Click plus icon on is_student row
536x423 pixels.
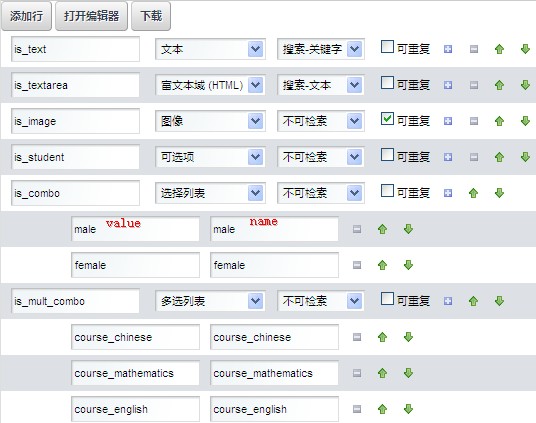coord(448,157)
